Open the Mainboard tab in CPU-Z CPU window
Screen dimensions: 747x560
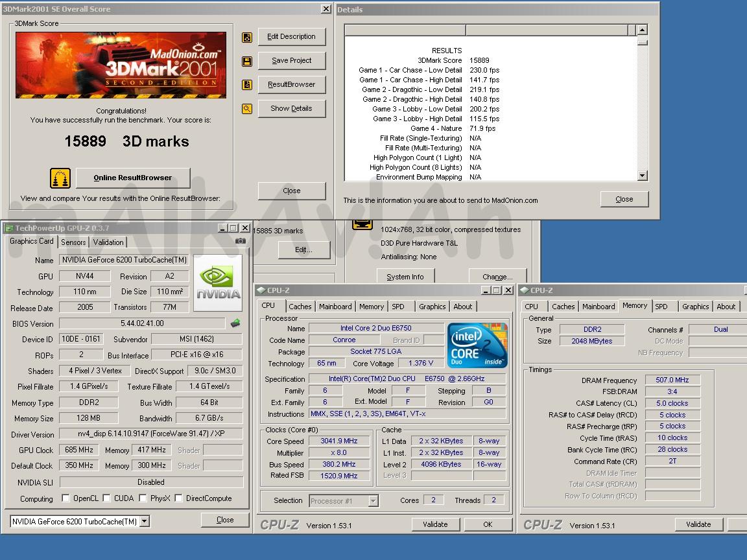[x=335, y=307]
